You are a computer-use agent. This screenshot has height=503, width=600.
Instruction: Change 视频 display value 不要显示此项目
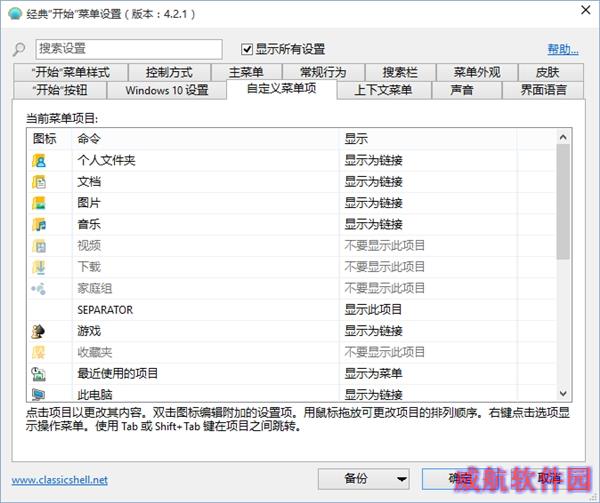(x=385, y=246)
